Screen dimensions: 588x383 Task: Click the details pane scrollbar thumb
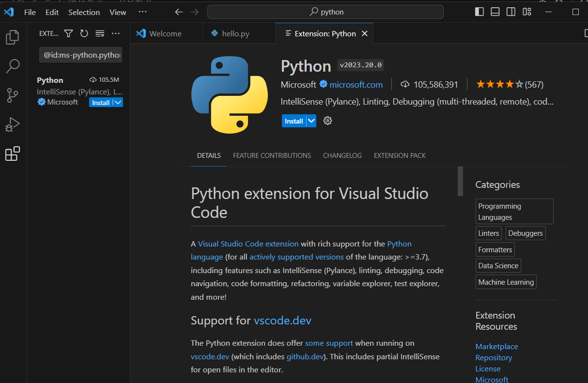pyautogui.click(x=460, y=181)
